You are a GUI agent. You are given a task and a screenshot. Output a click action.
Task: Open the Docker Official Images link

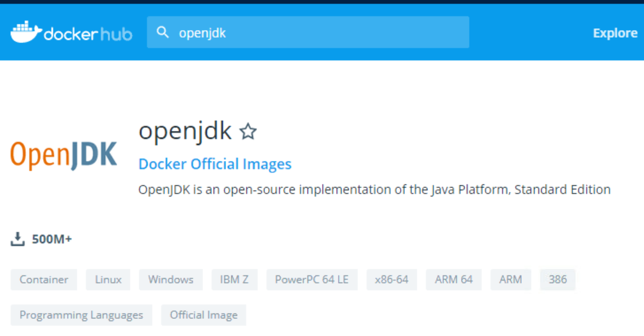click(215, 164)
